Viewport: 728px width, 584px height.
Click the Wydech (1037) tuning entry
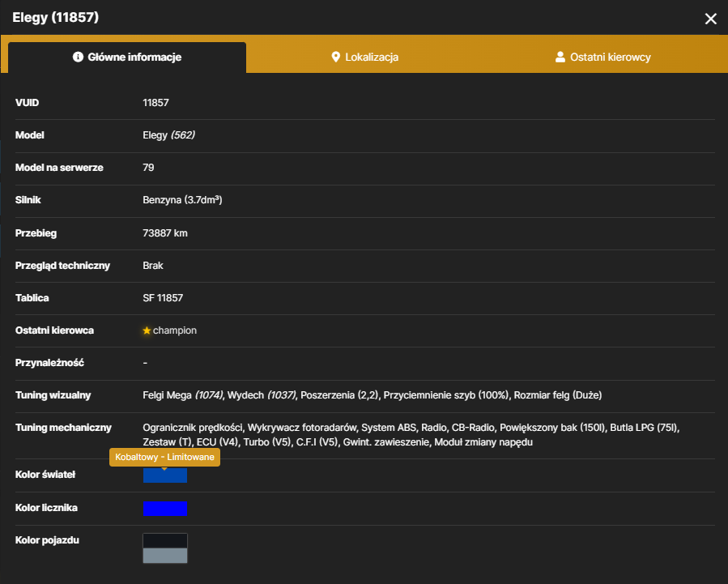click(262, 395)
